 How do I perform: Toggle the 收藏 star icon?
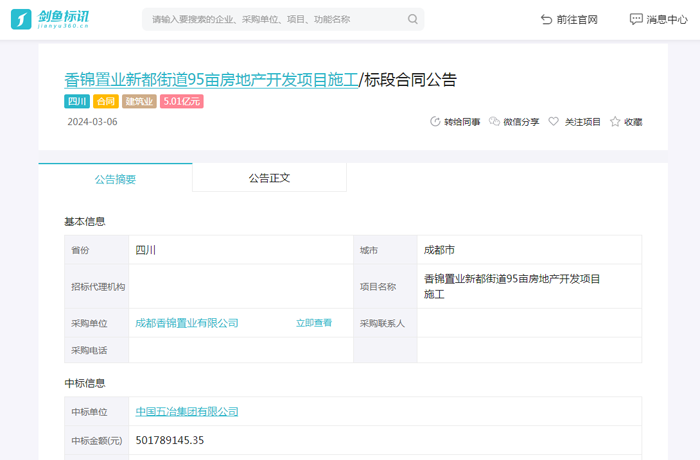tap(615, 122)
